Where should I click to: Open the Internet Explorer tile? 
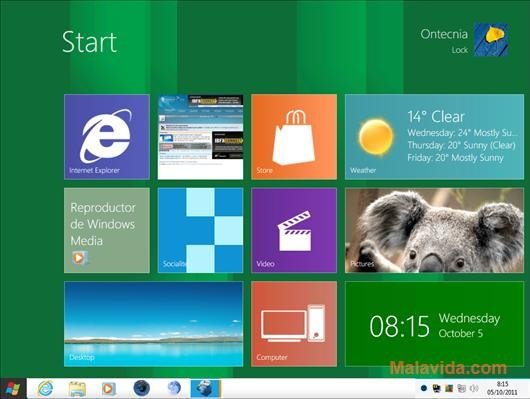(107, 137)
